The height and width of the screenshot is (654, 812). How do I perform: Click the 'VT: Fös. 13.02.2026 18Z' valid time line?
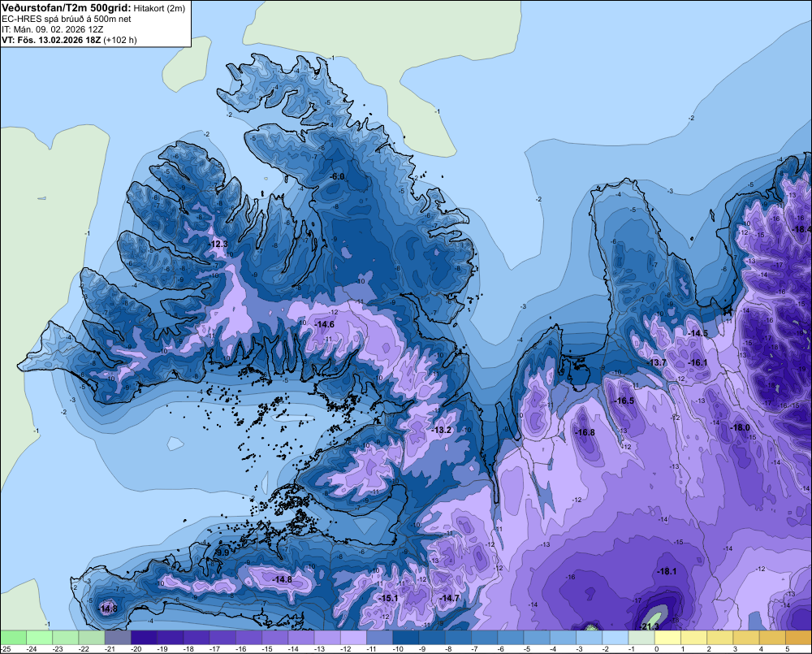(x=51, y=40)
